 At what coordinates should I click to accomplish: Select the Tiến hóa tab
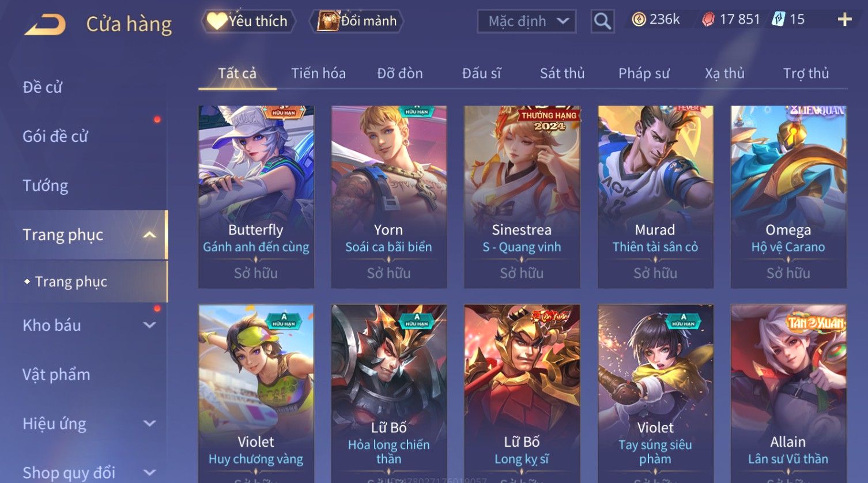(x=318, y=73)
